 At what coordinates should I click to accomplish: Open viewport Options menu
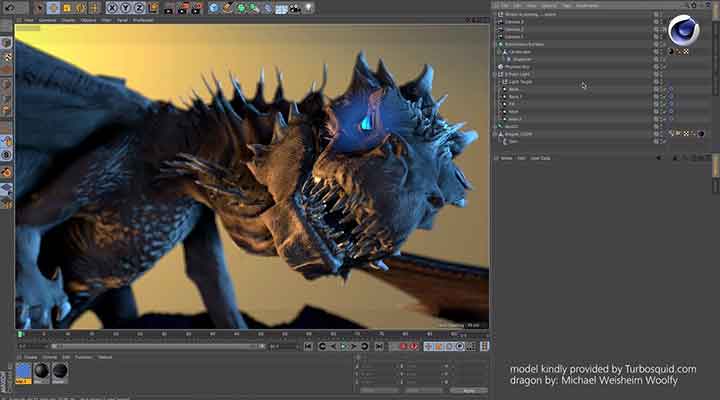[89, 20]
